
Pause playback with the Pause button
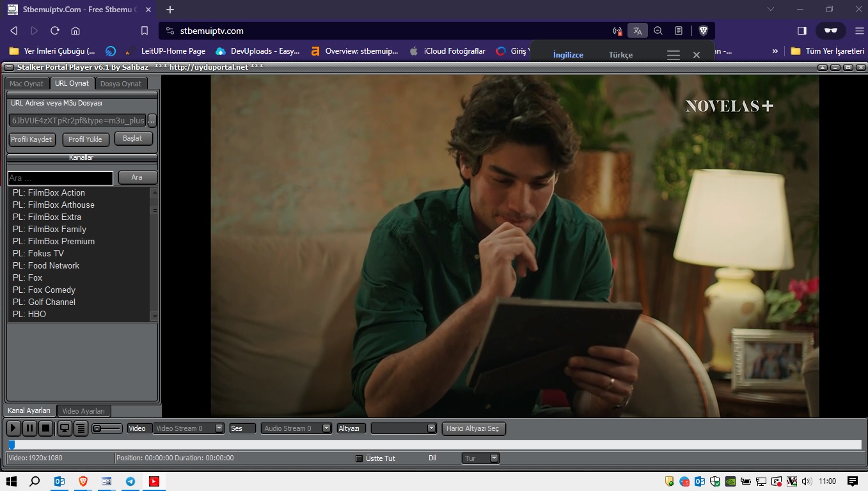(29, 428)
